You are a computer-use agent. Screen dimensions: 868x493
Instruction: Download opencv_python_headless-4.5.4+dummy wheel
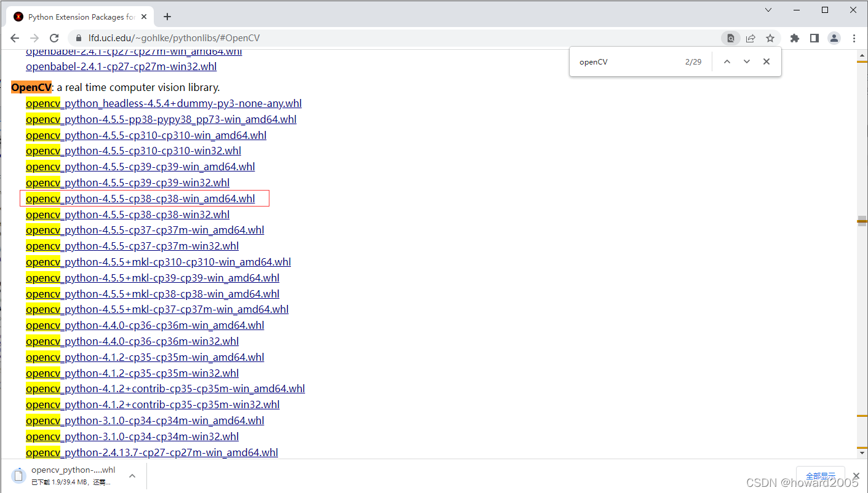pos(164,103)
